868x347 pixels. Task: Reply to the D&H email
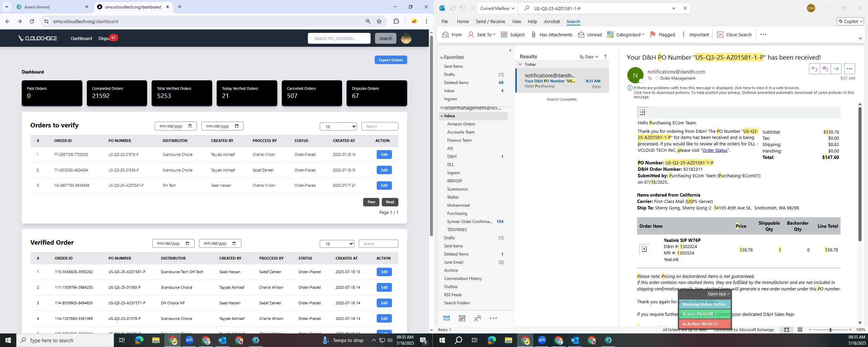pyautogui.click(x=814, y=69)
